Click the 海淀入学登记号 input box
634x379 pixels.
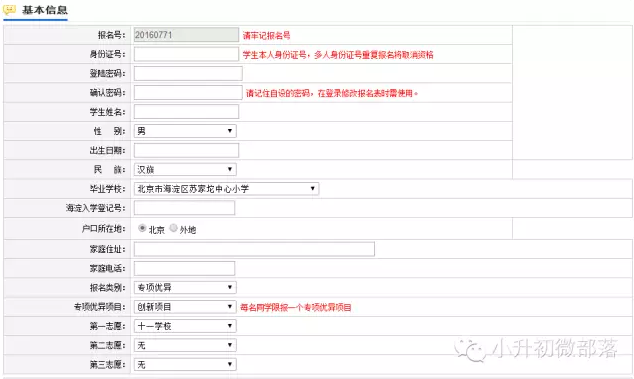(x=184, y=208)
